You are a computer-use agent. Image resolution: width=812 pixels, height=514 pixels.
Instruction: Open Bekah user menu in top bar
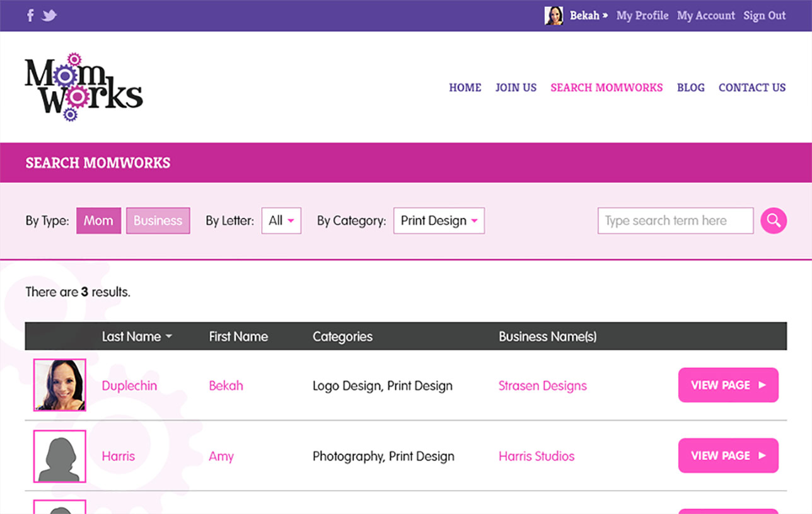[589, 16]
